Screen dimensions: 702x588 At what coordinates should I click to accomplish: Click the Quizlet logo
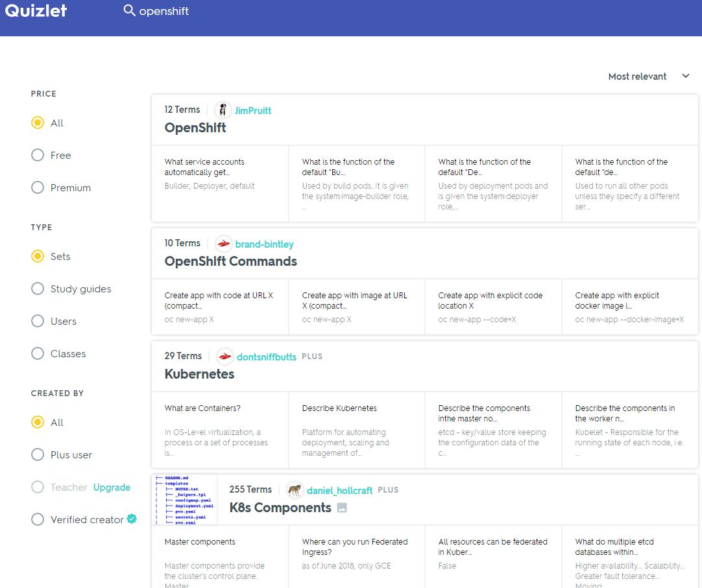pos(36,11)
